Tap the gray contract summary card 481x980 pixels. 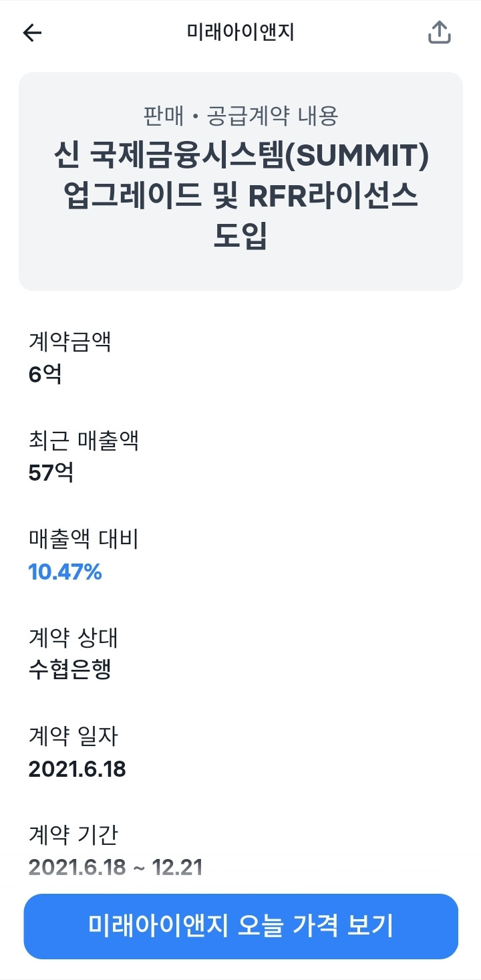pyautogui.click(x=240, y=181)
